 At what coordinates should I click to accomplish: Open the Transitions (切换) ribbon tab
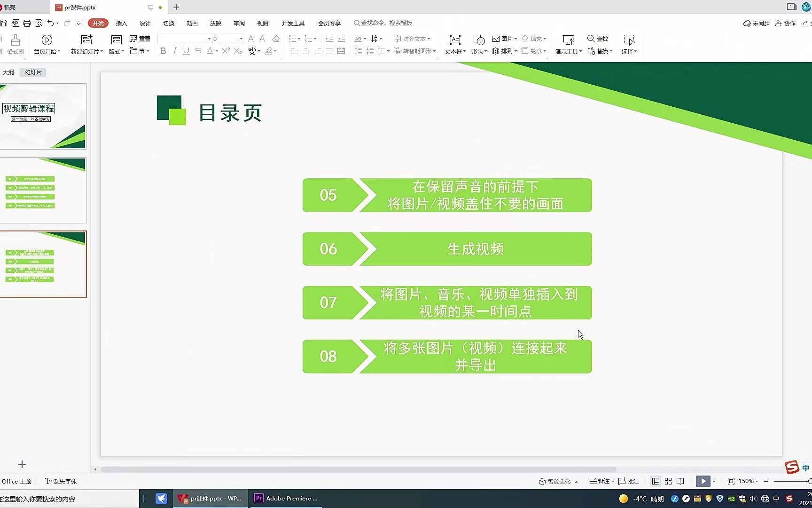coord(169,23)
